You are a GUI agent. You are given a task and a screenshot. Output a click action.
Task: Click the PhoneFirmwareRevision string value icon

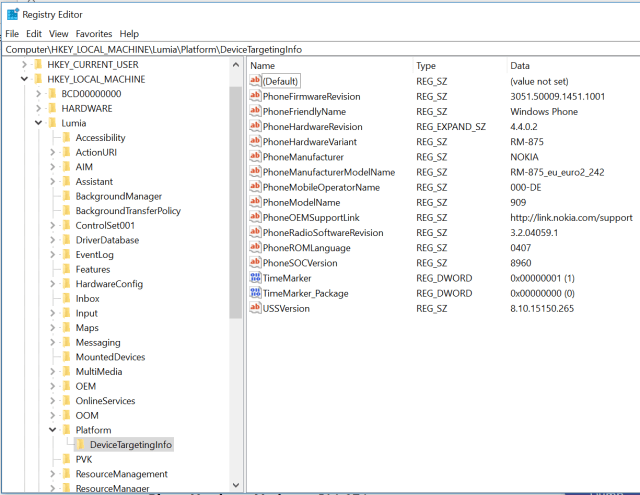(255, 96)
